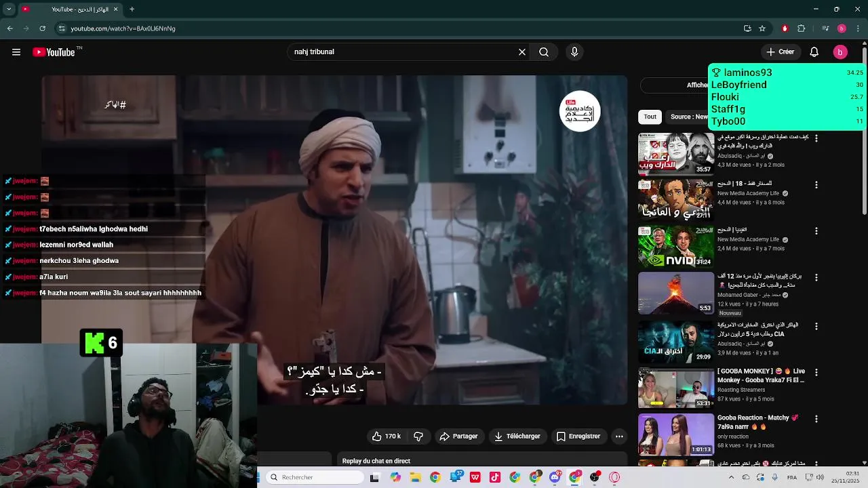Open the red ad-blocker extension
Screen dimensions: 868x488
pyautogui.click(x=785, y=28)
